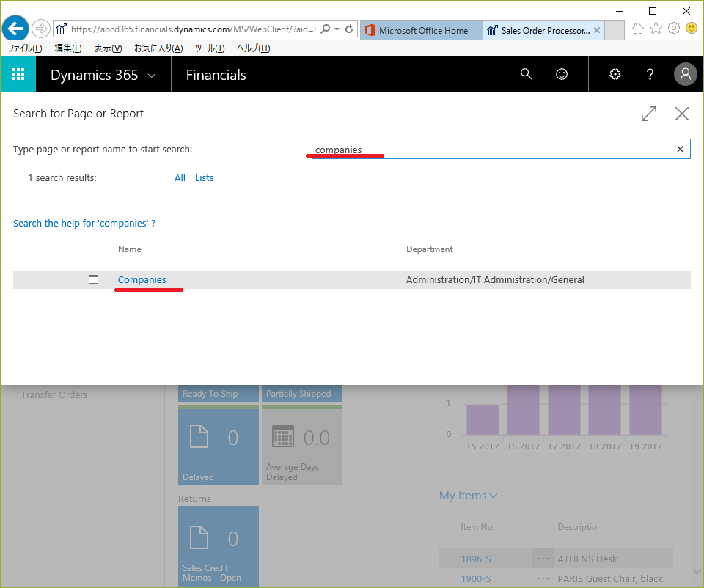Open the Dynamics 365 app launcher grid
The width and height of the screenshot is (704, 588).
18,74
